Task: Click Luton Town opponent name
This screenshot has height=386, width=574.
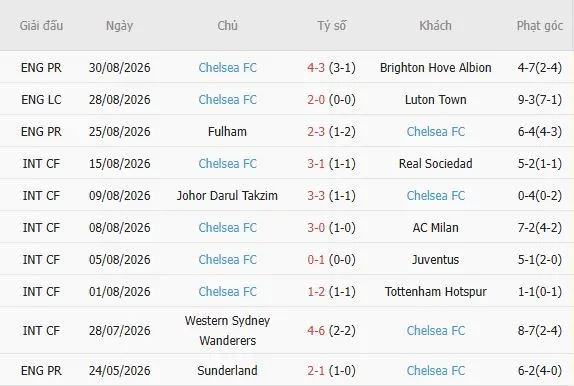Action: [435, 100]
